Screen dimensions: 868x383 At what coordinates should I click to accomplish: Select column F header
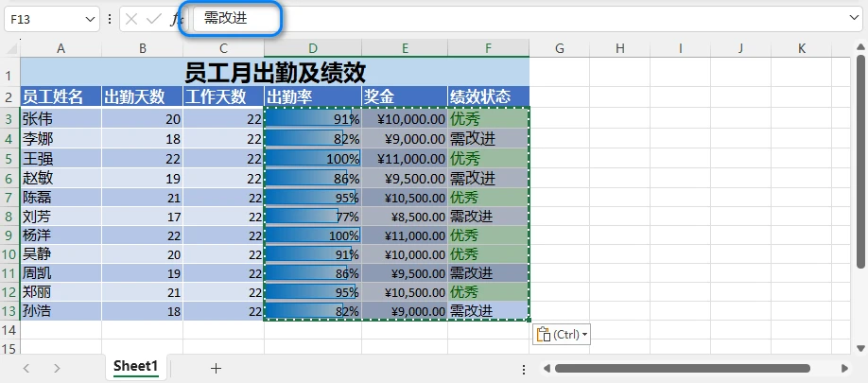click(488, 49)
